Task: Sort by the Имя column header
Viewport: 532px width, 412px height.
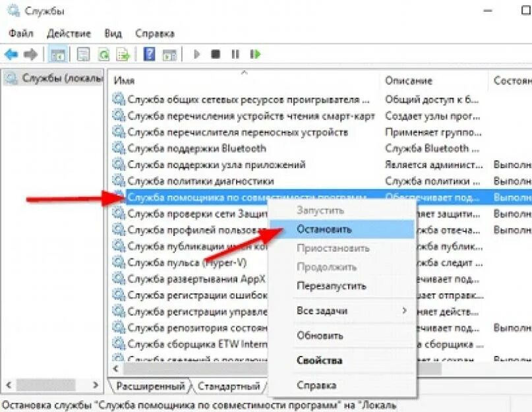Action: 124,81
